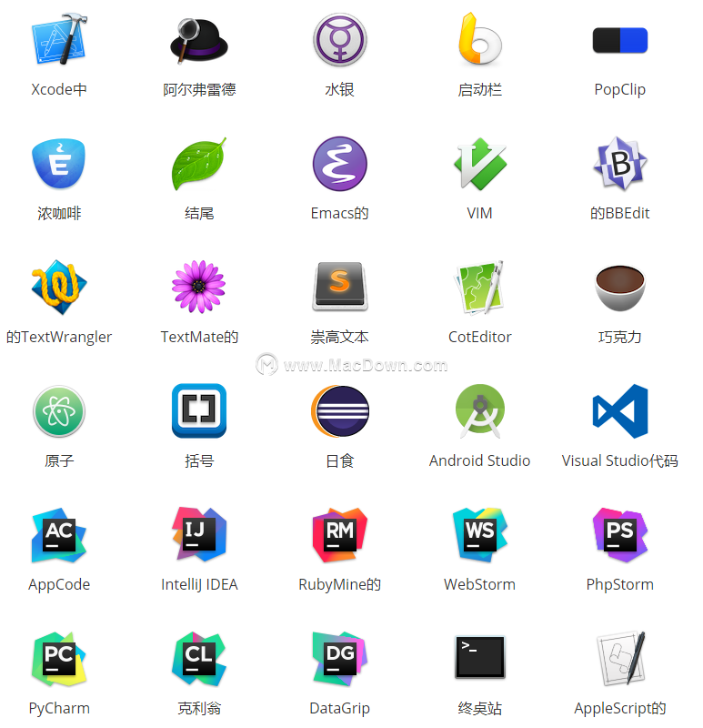The width and height of the screenshot is (703, 728).
Task: Click the '阿尔弗雷德' label
Action: point(199,89)
